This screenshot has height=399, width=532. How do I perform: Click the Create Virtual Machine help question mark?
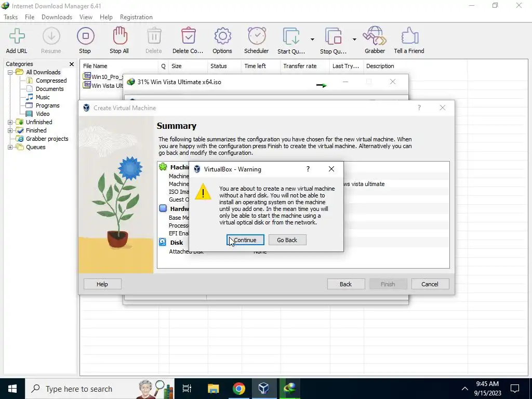419,108
